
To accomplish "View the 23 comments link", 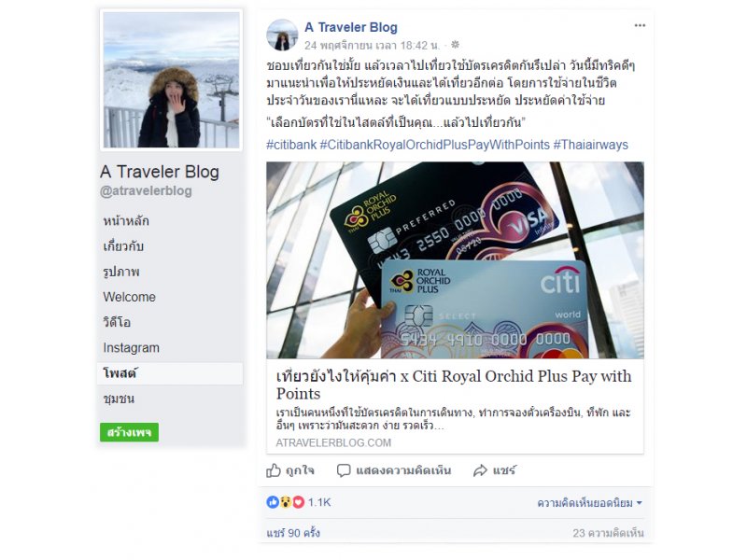I will (x=608, y=533).
